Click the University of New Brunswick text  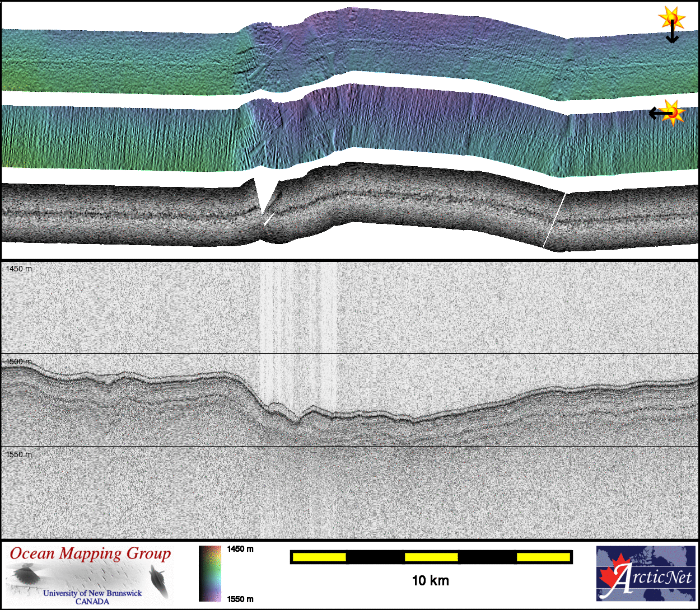92,593
